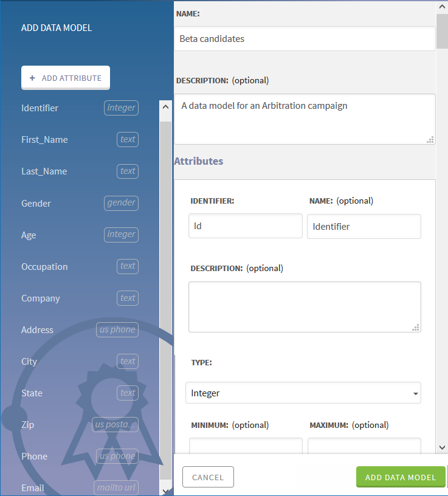Click the Maximum value input field
Viewport: 448px width, 496px height.
point(364,447)
